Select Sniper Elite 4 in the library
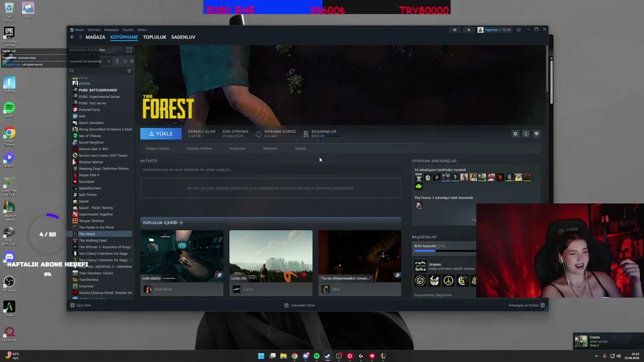644x362 pixels. (89, 175)
